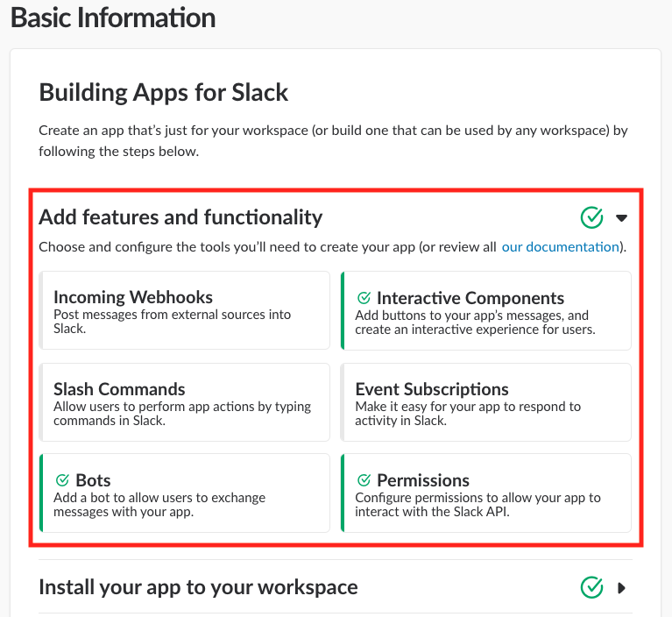Expand the Install your app section arrow
Screen dimensions: 672x617
(622, 587)
